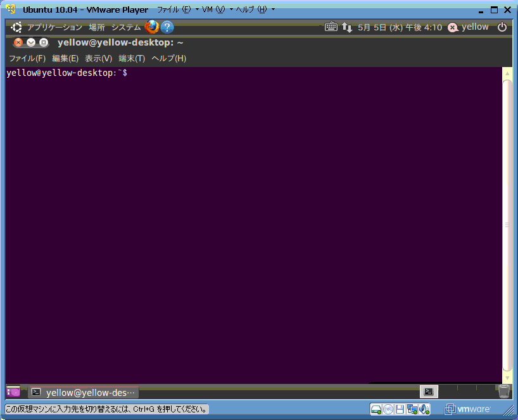Click the VMware floppy device icon
Viewport: 518px width, 420px height.
pyautogui.click(x=400, y=409)
